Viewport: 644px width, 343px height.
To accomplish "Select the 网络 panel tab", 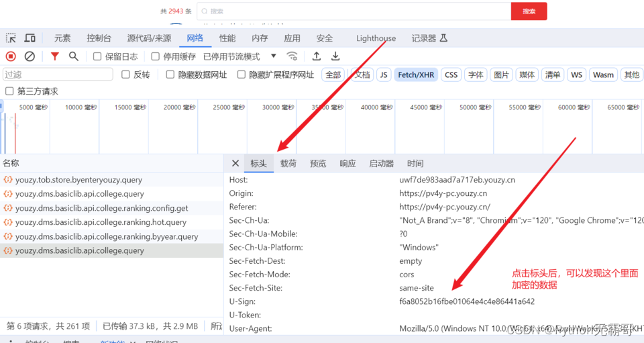I will [x=195, y=38].
